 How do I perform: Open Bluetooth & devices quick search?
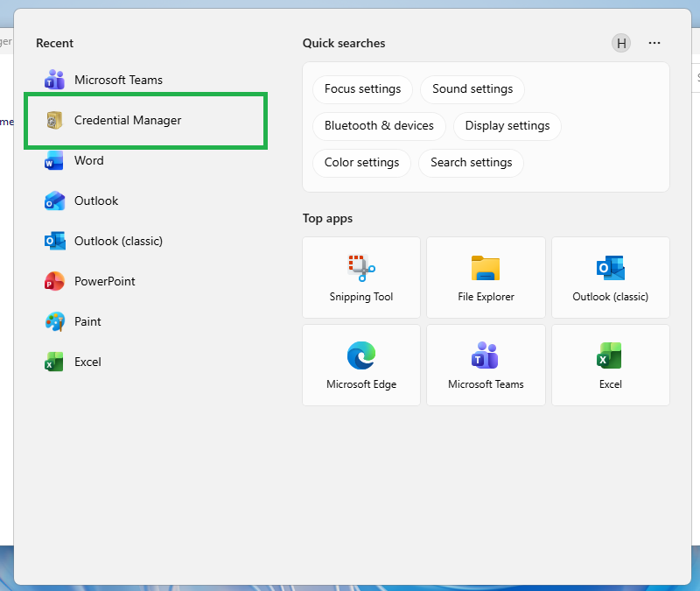379,125
